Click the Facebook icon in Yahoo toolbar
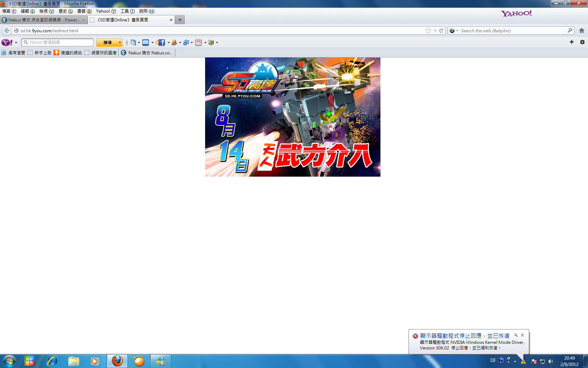The image size is (588, 368). point(161,42)
